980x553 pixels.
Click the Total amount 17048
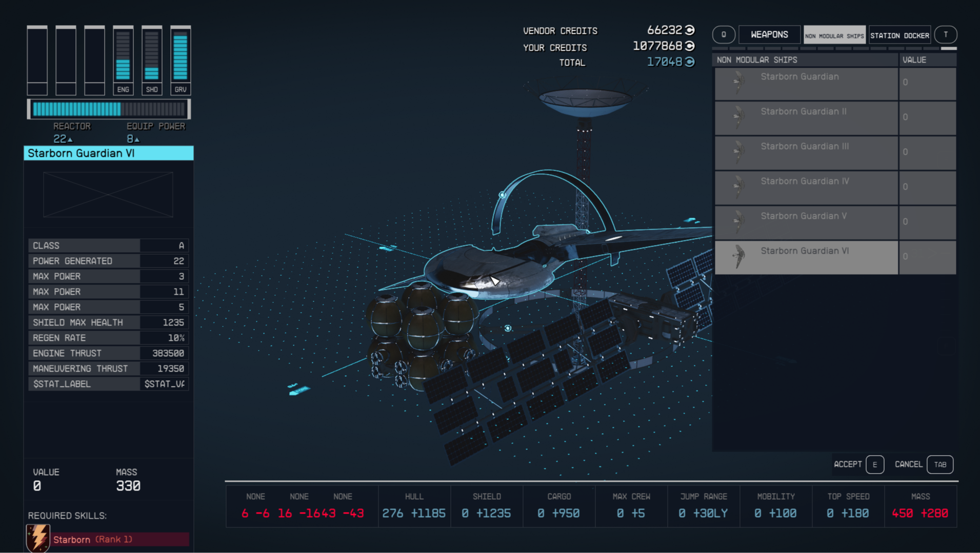point(665,62)
